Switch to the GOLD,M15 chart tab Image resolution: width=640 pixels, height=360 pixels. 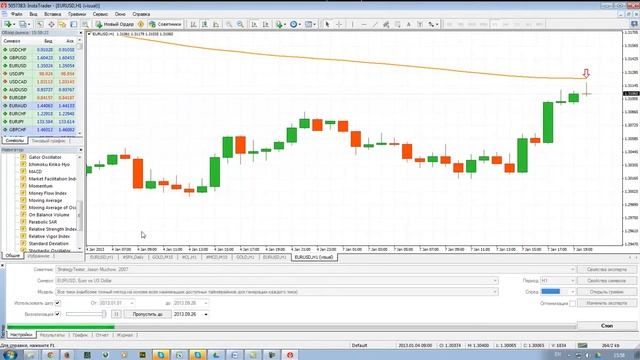pyautogui.click(x=162, y=257)
